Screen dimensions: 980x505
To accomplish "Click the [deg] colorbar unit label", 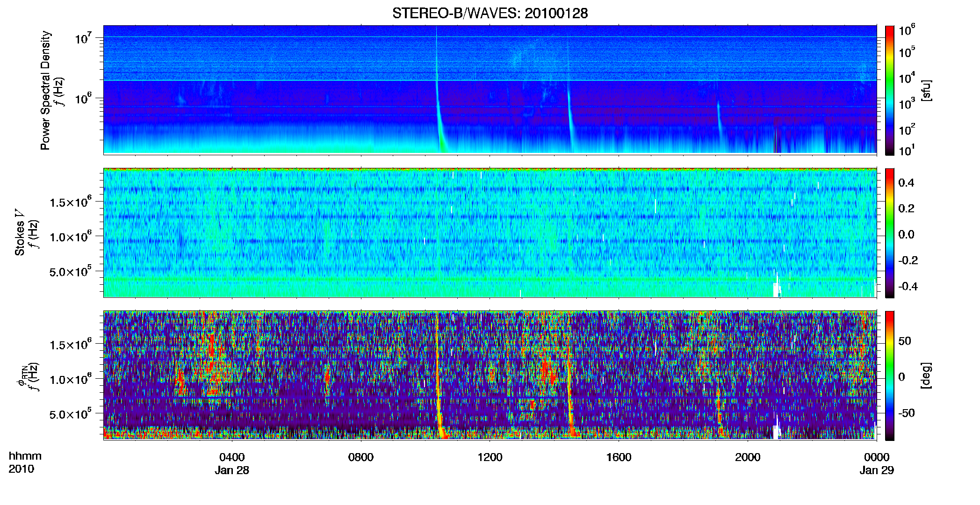I will pos(926,375).
